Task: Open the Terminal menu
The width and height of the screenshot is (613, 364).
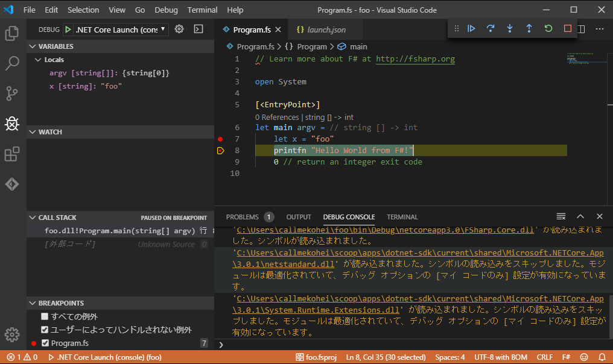Action: [x=202, y=10]
